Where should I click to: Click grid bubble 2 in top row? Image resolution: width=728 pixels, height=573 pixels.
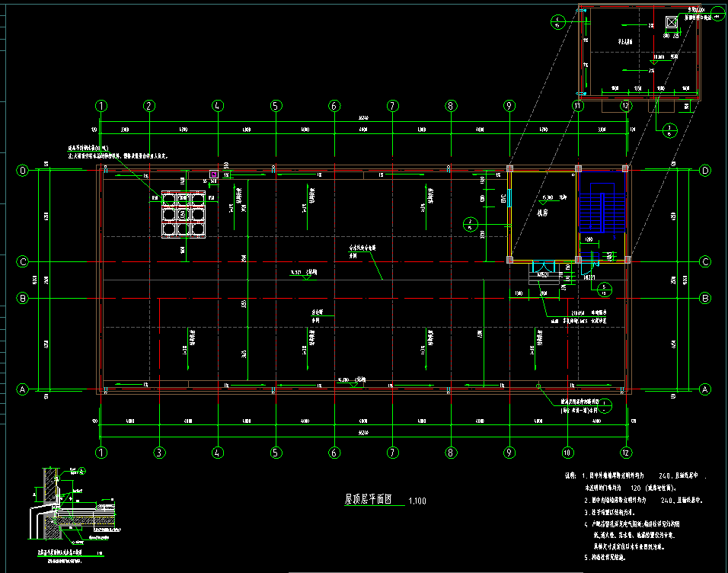click(x=149, y=106)
